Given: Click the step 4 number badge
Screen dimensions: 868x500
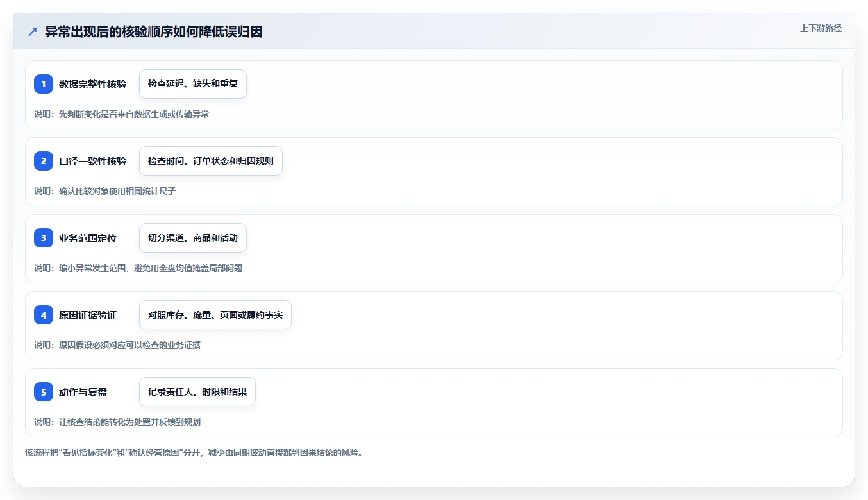Looking at the screenshot, I should (x=44, y=315).
